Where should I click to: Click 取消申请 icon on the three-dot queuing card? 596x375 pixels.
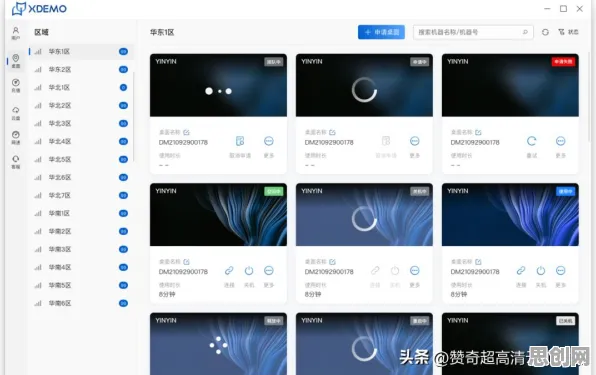click(240, 141)
